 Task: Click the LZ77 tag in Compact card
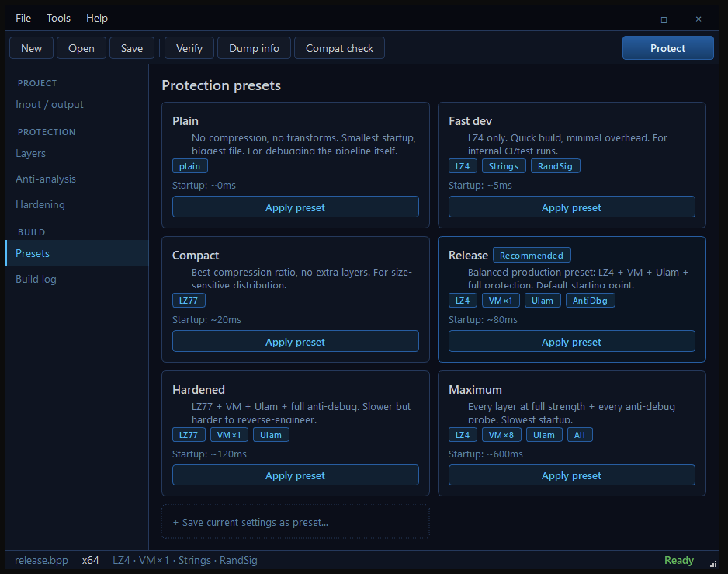click(189, 301)
